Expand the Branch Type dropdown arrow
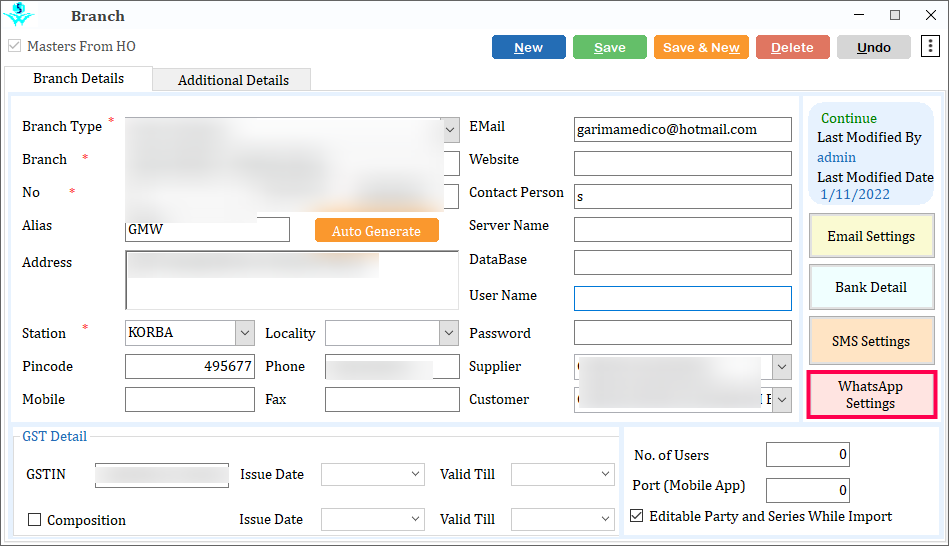The height and width of the screenshot is (546, 949). [450, 129]
